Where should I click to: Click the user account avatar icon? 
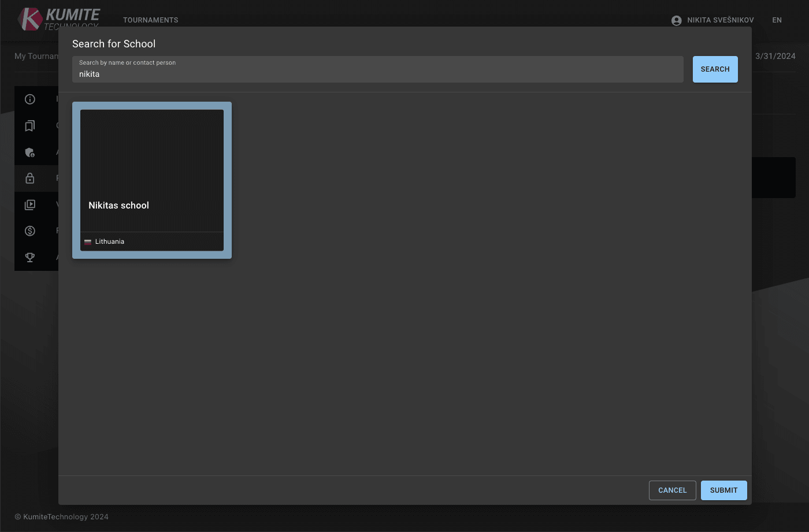point(676,20)
